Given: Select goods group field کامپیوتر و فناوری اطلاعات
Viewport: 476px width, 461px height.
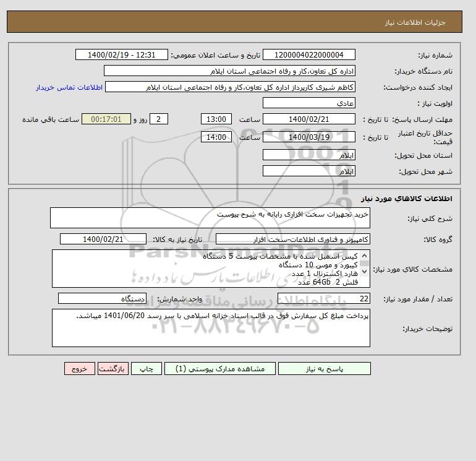Looking at the screenshot, I should click(292, 239).
